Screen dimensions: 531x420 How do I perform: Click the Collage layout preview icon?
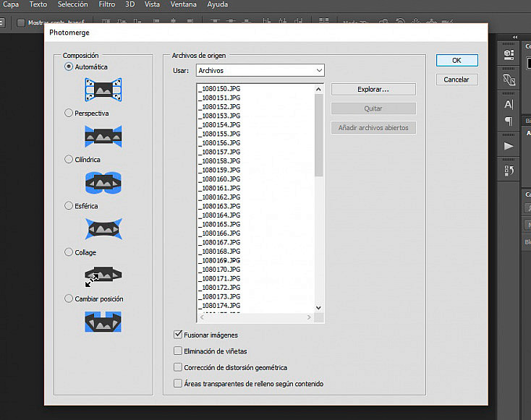click(x=103, y=276)
